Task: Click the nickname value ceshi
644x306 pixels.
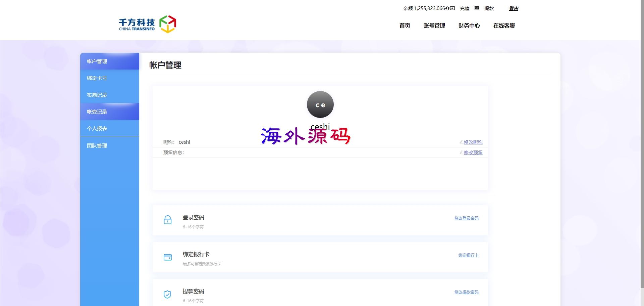Action: point(184,142)
